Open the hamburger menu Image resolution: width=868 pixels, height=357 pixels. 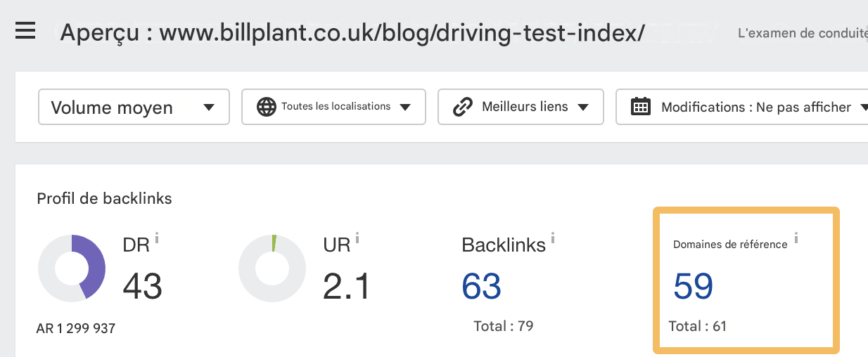[x=25, y=31]
